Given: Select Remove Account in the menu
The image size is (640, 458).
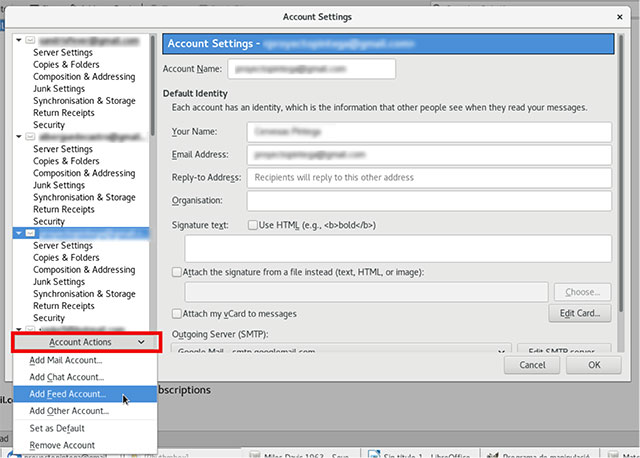Looking at the screenshot, I should click(x=85, y=445).
